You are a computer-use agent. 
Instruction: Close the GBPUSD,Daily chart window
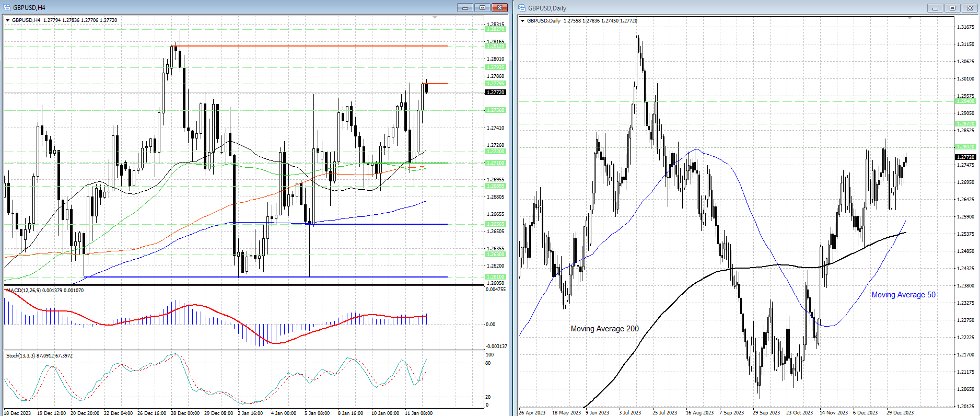click(970, 8)
